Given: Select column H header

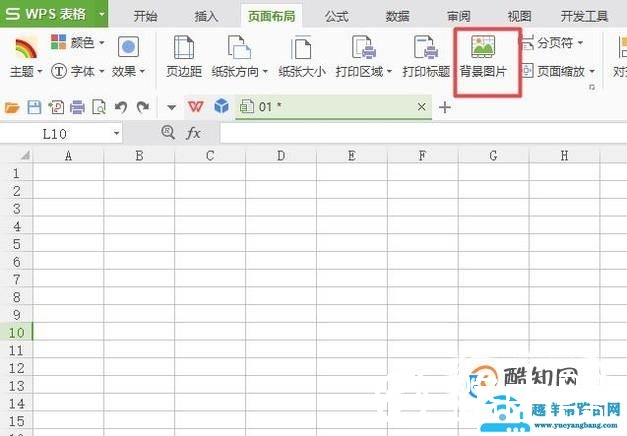Looking at the screenshot, I should [564, 156].
